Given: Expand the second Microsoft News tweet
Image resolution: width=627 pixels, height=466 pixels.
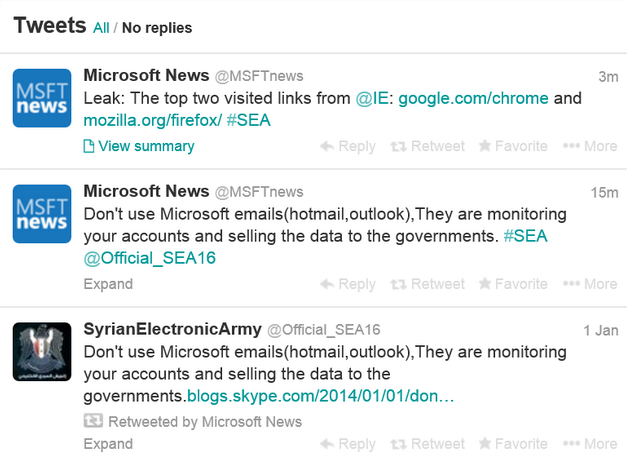Looking at the screenshot, I should pyautogui.click(x=108, y=284).
